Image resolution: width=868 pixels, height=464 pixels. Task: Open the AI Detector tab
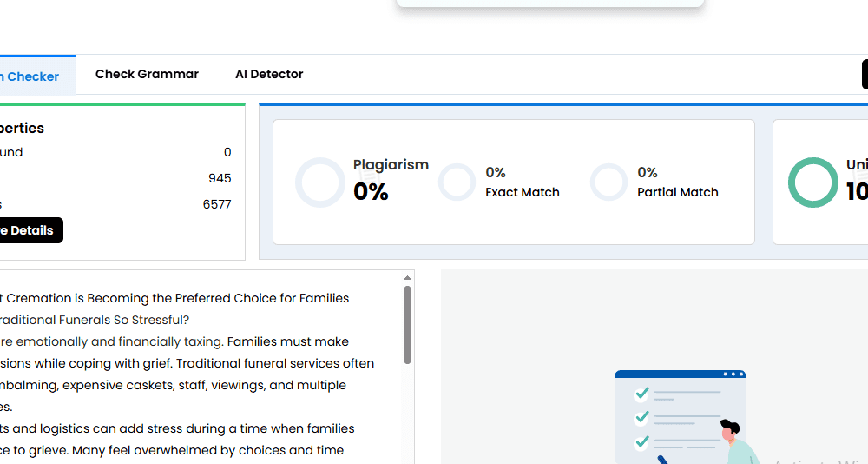pos(269,75)
